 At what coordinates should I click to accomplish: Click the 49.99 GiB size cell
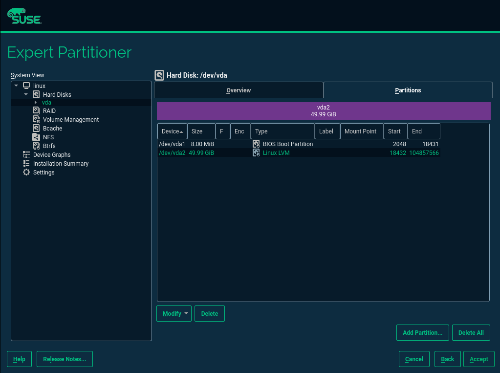(202, 153)
